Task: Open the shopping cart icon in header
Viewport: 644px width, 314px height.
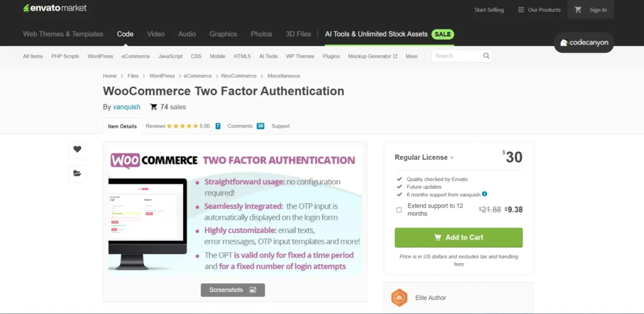Action: (x=578, y=10)
